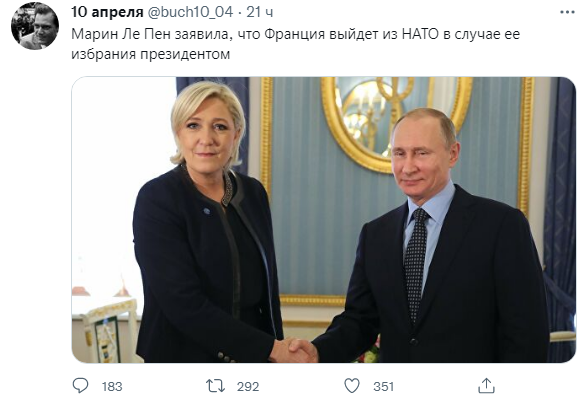Open the author's round profile avatar
The height and width of the screenshot is (400, 585).
pos(35,26)
